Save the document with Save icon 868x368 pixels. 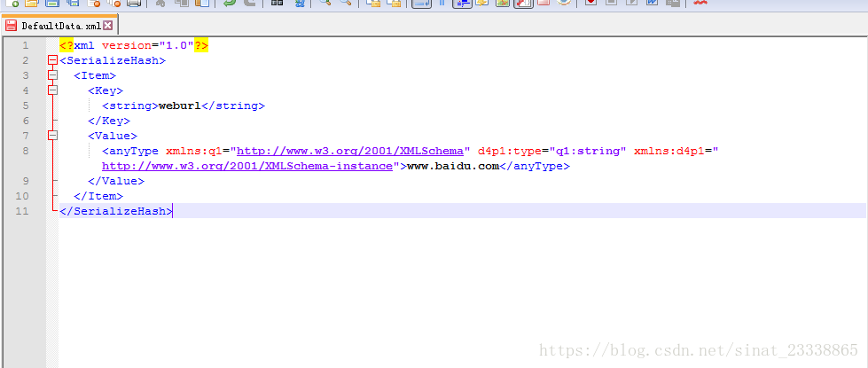tap(52, 3)
